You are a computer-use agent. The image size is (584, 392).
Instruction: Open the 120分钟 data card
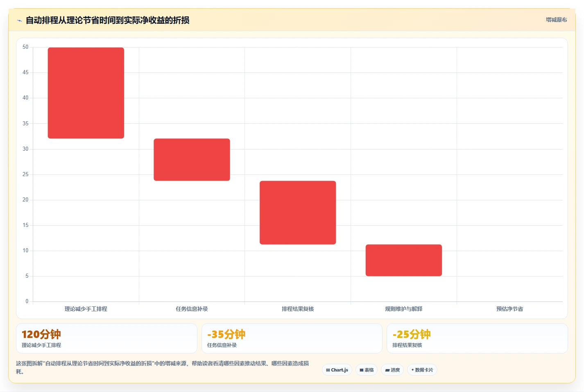click(x=106, y=338)
